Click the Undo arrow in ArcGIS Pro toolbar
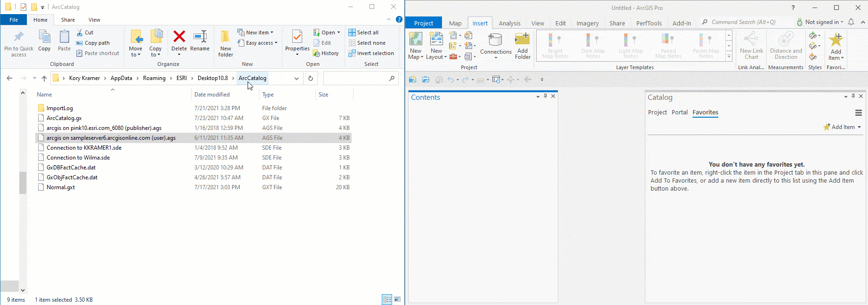The image size is (868, 305). (x=450, y=80)
